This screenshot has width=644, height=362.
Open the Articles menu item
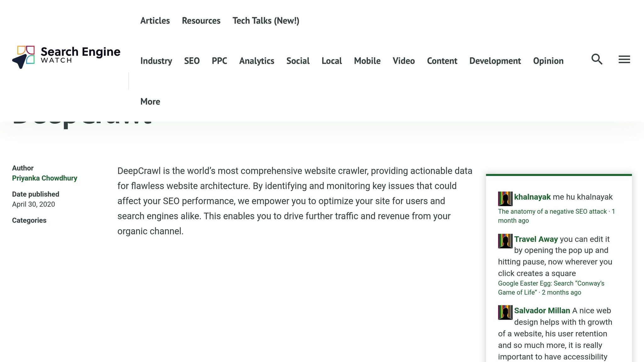click(x=155, y=21)
